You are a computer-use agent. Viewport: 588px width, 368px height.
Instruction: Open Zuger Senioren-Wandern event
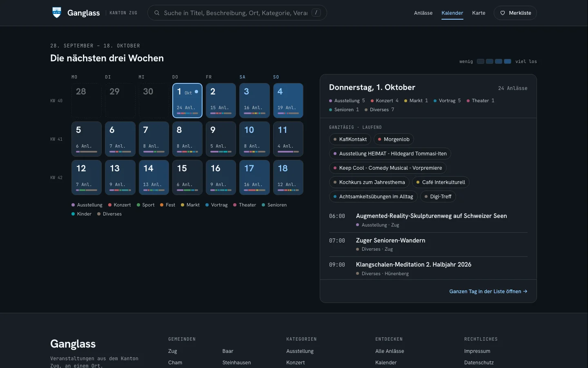pyautogui.click(x=428, y=245)
